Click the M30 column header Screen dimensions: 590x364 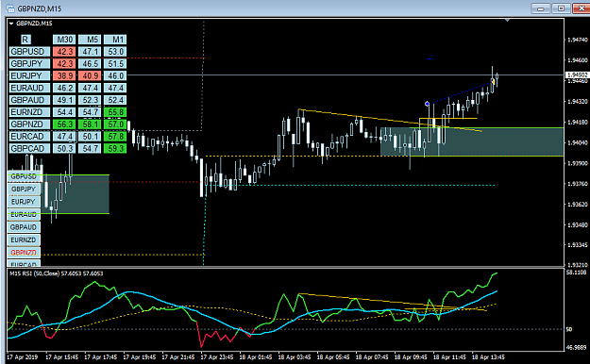tap(64, 40)
